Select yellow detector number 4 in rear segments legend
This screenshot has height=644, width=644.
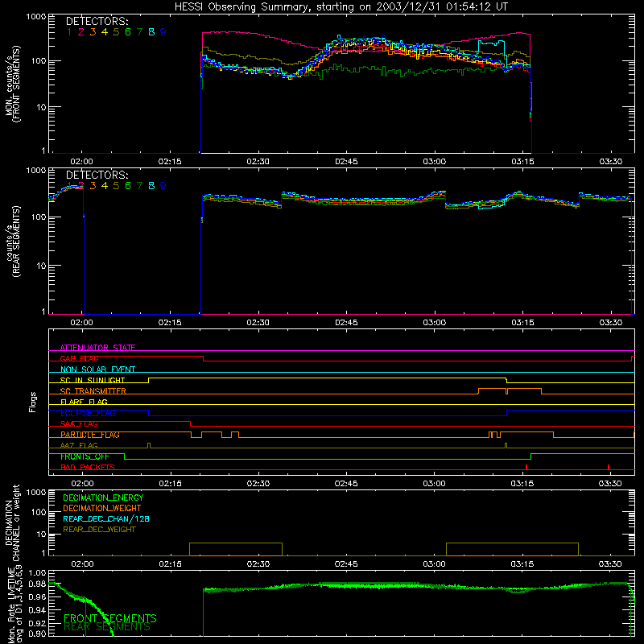[x=105, y=186]
